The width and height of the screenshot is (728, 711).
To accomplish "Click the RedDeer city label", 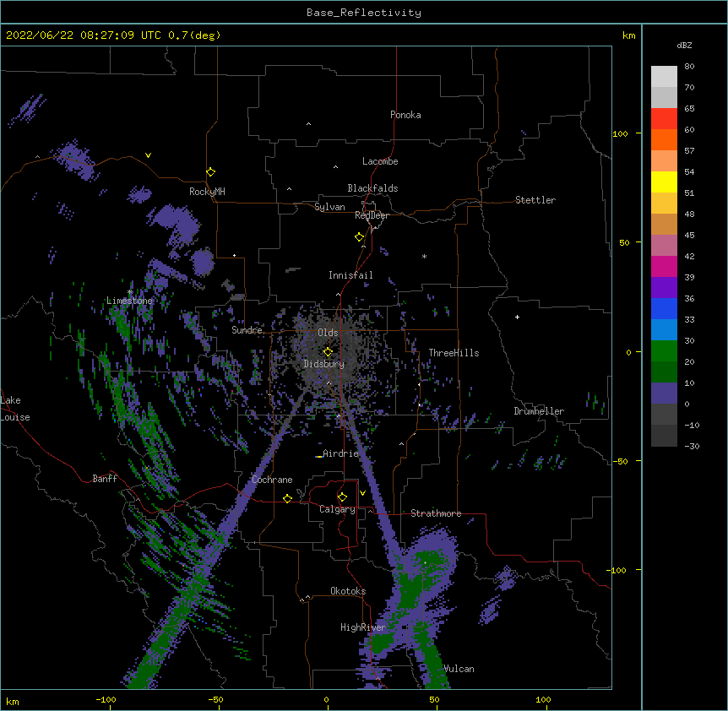I will coord(372,215).
